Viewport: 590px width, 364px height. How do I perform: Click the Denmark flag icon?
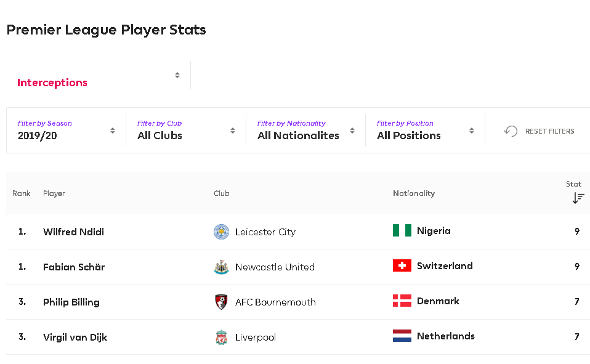pyautogui.click(x=402, y=301)
